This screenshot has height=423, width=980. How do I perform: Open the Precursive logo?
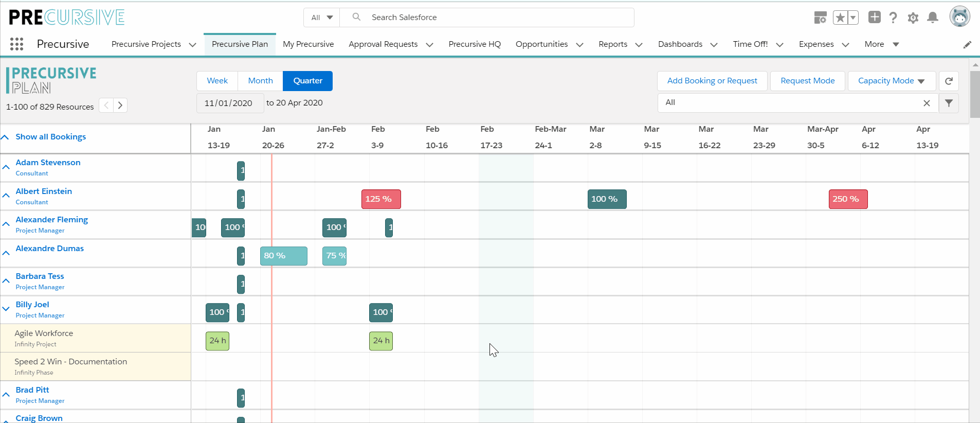(x=67, y=17)
